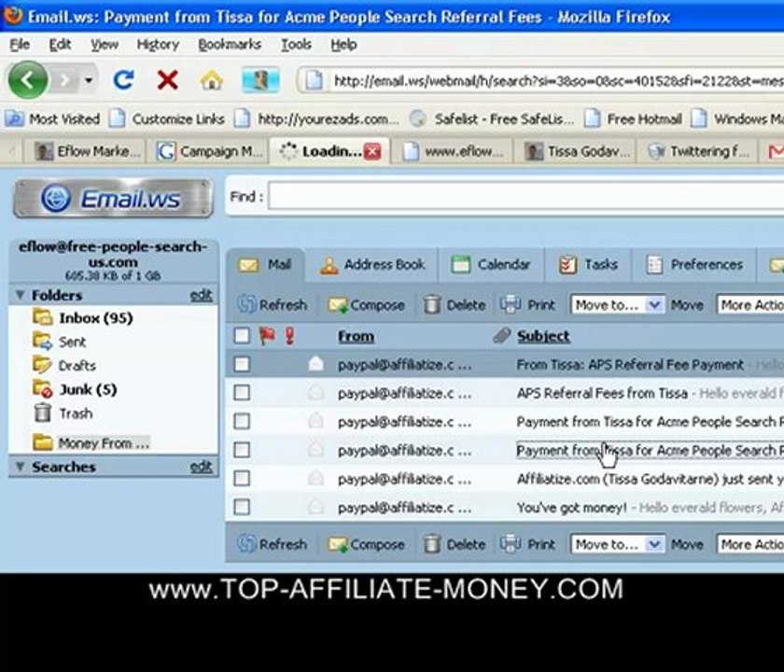Close the Loading tab with red X
784x672 pixels.
(372, 151)
